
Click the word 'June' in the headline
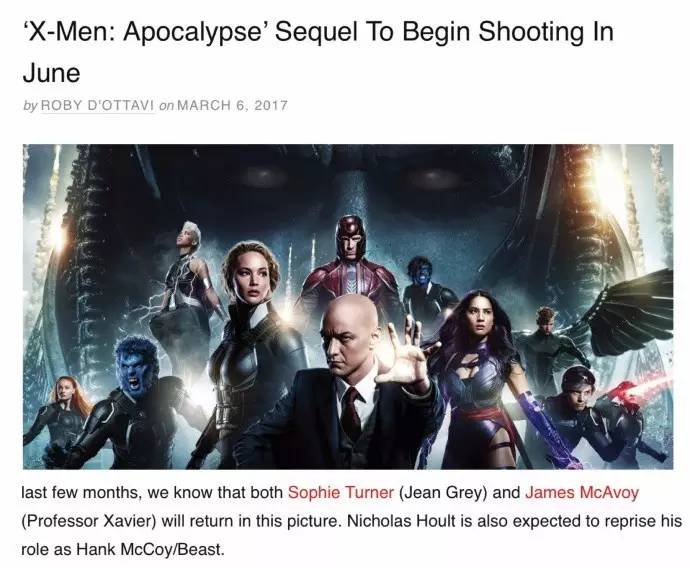pyautogui.click(x=51, y=73)
